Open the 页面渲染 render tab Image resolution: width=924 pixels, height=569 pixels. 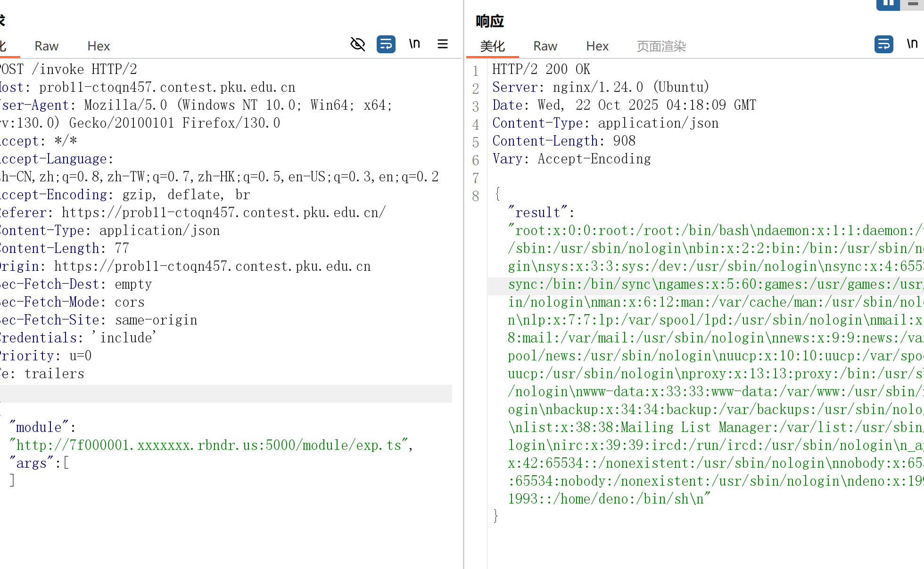(661, 46)
